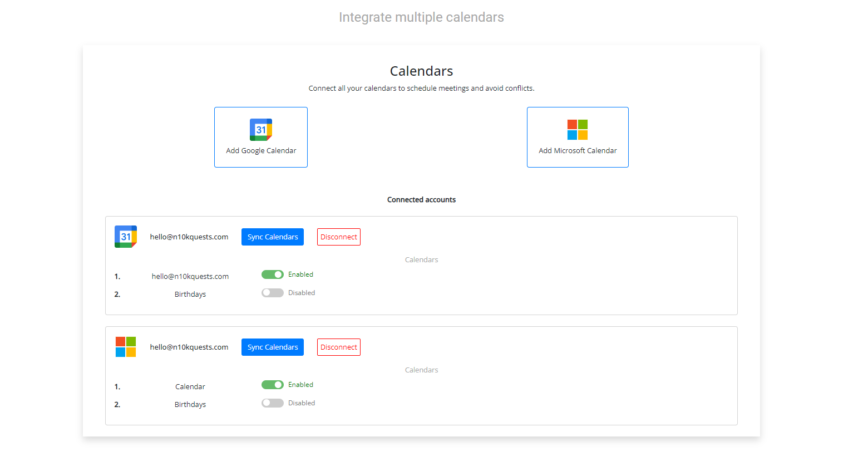Sync Calendars for the Microsoft account
The height and width of the screenshot is (466, 868).
(x=273, y=347)
